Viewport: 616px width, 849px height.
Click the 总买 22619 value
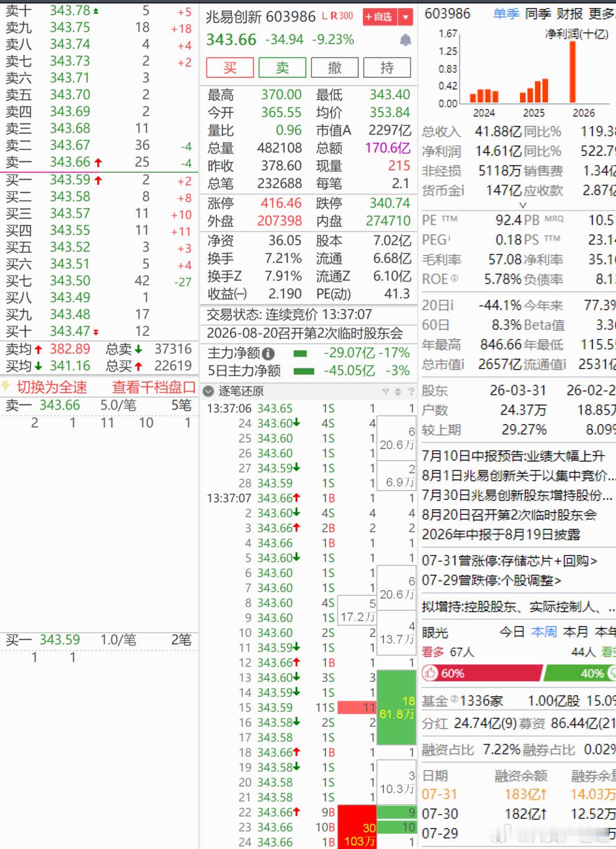[173, 366]
